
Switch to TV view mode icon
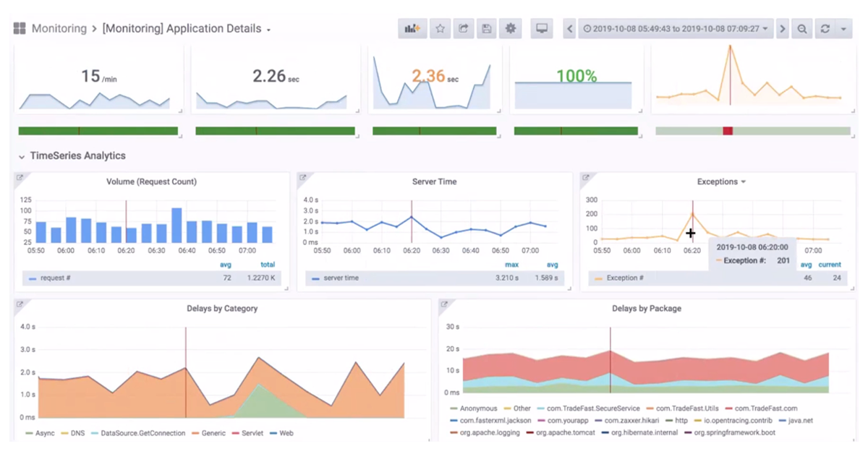coord(541,29)
